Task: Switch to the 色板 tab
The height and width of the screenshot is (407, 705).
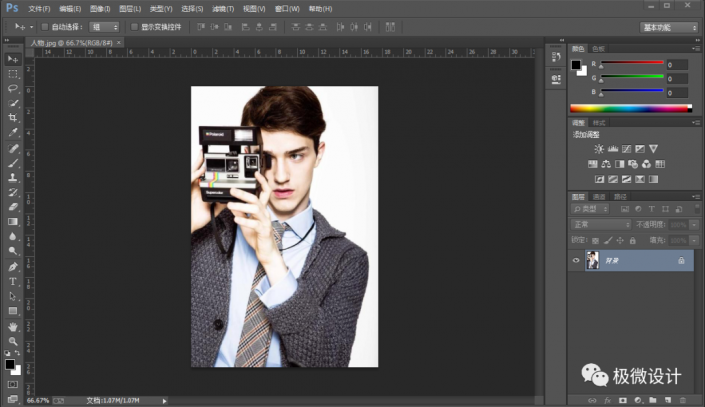Action: tap(599, 48)
